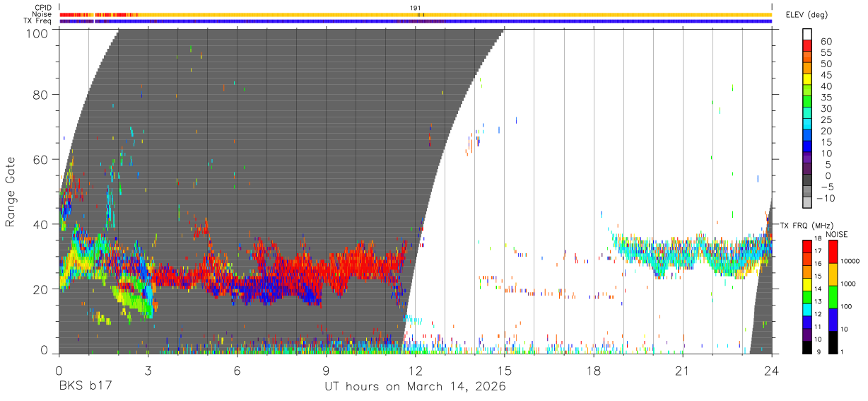This screenshot has height=401, width=868.
Task: Click the x-axis tick label 12
Action: click(415, 371)
